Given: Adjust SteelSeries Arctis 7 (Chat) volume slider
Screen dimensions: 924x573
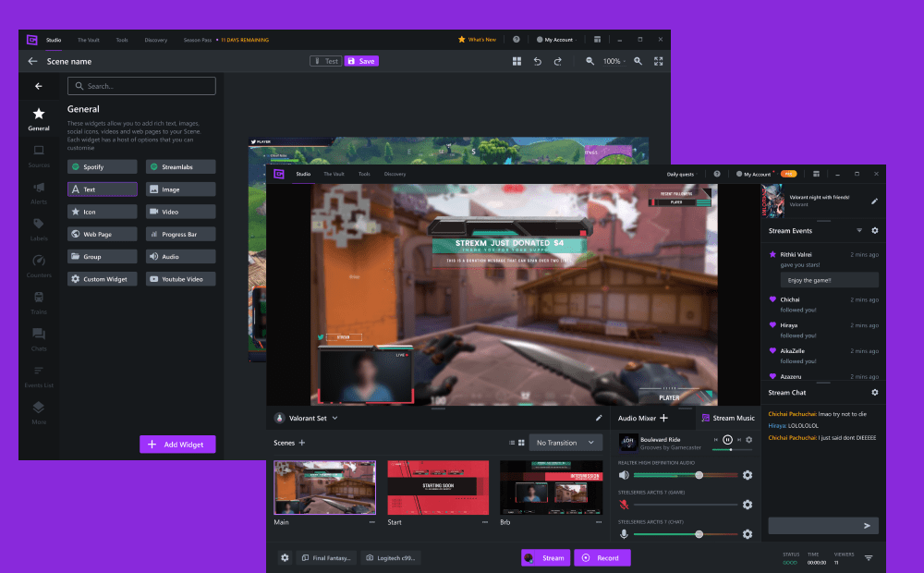Looking at the screenshot, I should 686,534.
